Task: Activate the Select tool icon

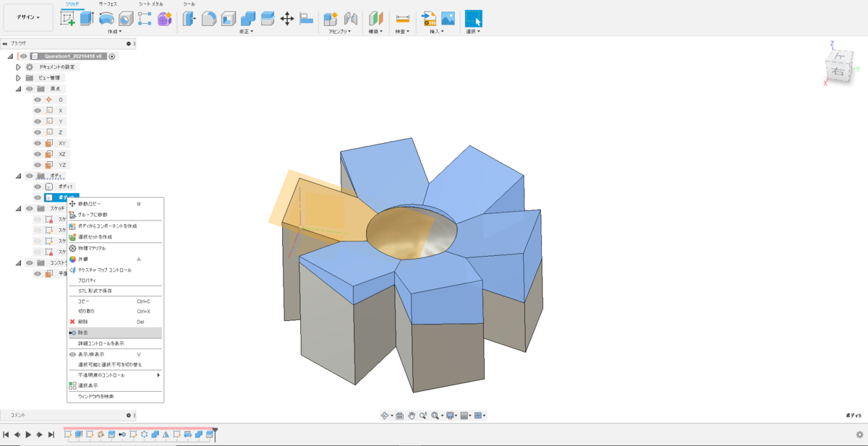Action: click(x=473, y=19)
